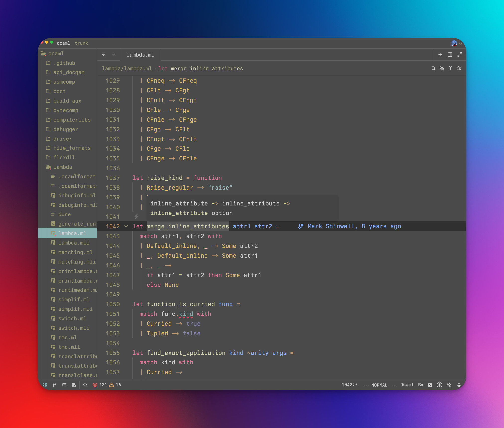The image size is (504, 428).
Task: Open editor controls sliders icon
Action: (459, 68)
